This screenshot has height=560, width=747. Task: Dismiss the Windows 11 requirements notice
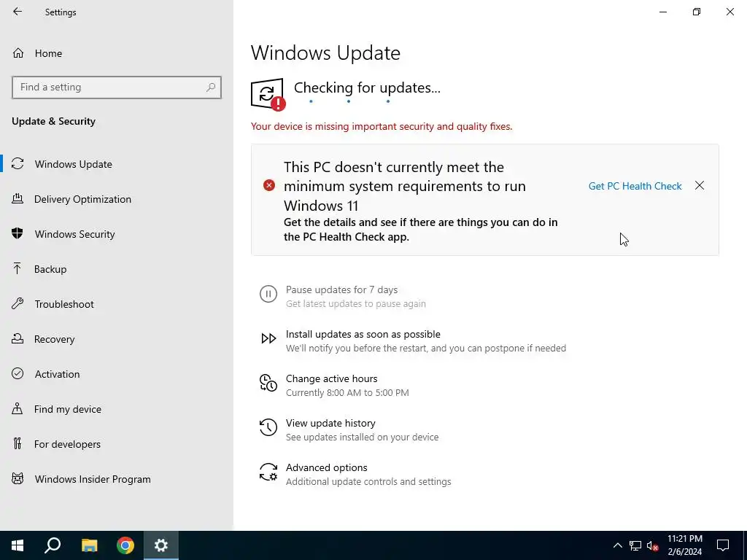click(x=700, y=185)
